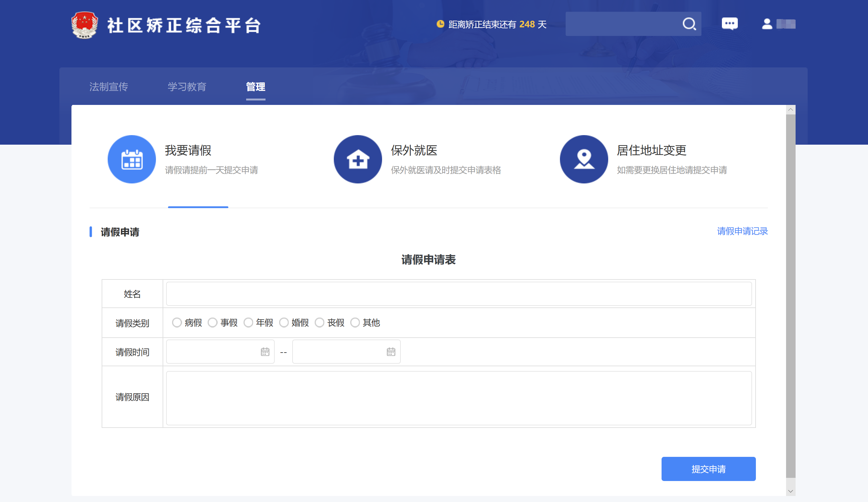Click the platform emblem logo
The height and width of the screenshot is (502, 868).
pyautogui.click(x=84, y=25)
